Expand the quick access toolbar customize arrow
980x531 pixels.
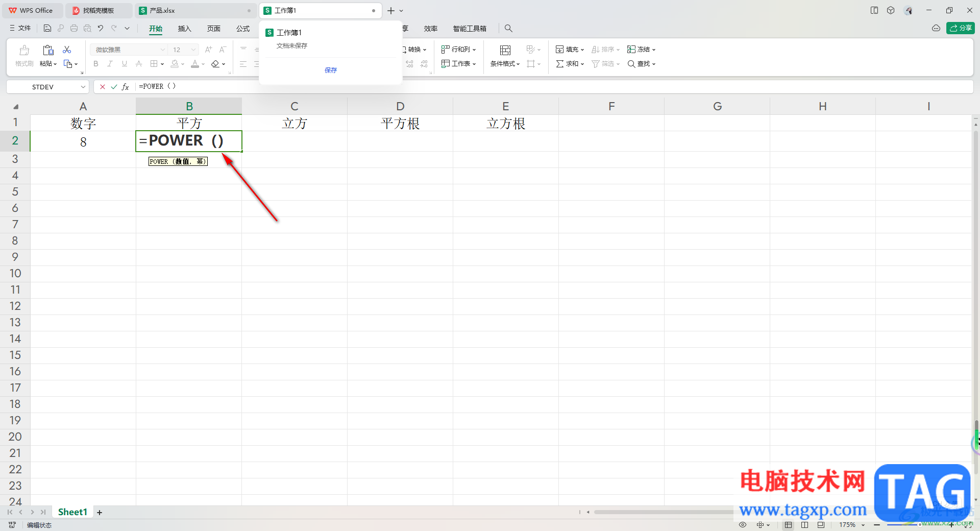127,29
